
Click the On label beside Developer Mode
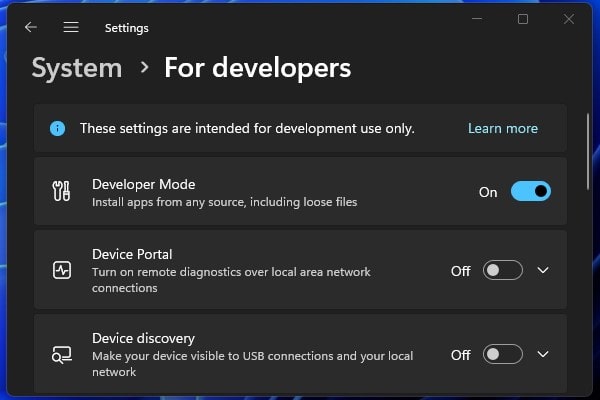pyautogui.click(x=488, y=192)
